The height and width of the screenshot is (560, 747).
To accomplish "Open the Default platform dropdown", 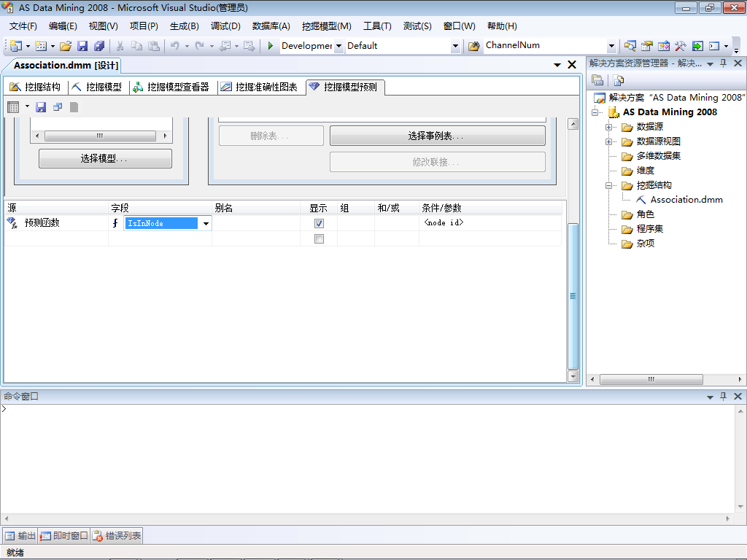I will [x=455, y=46].
